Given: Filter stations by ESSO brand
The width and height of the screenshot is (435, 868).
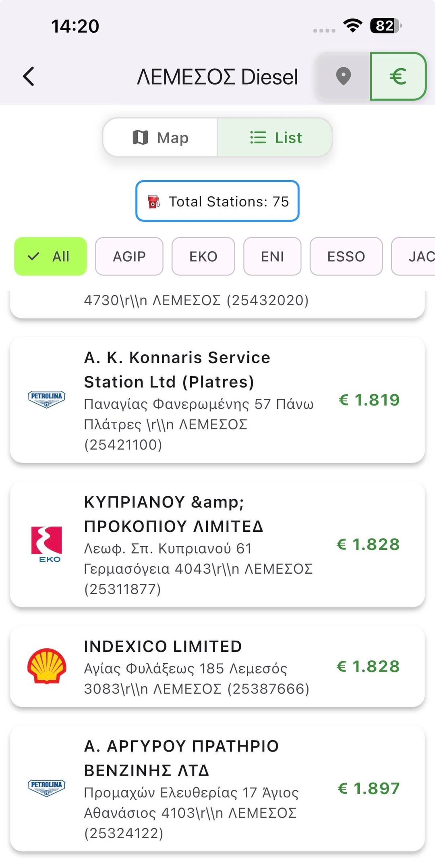Looking at the screenshot, I should [346, 256].
